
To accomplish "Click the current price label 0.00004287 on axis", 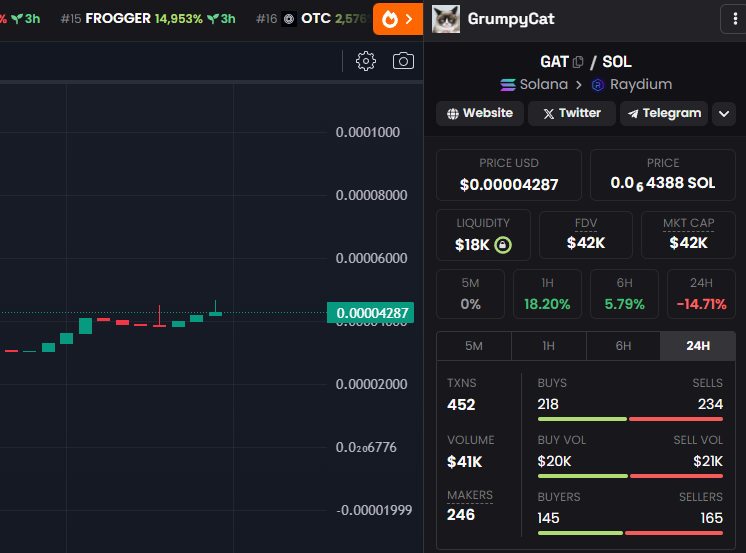I will point(370,313).
